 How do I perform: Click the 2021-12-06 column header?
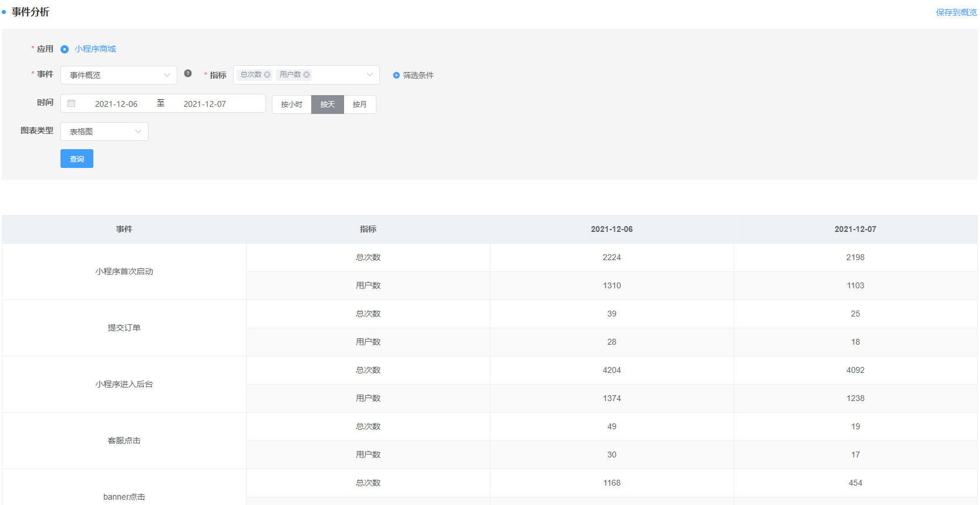coord(612,229)
